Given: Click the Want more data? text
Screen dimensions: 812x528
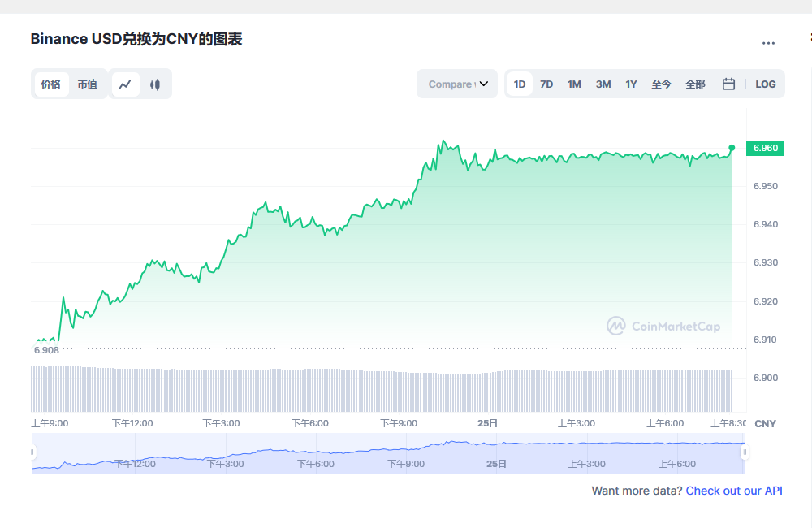Looking at the screenshot, I should pyautogui.click(x=637, y=491).
